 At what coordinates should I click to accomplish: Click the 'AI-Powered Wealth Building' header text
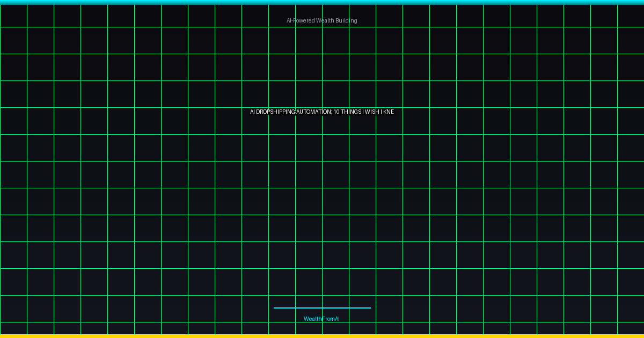click(x=321, y=20)
